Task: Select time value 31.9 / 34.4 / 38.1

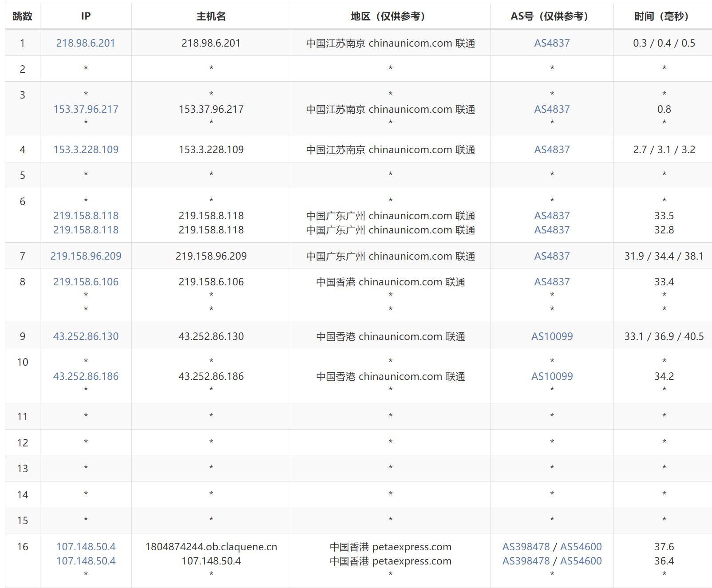Action: coord(664,256)
